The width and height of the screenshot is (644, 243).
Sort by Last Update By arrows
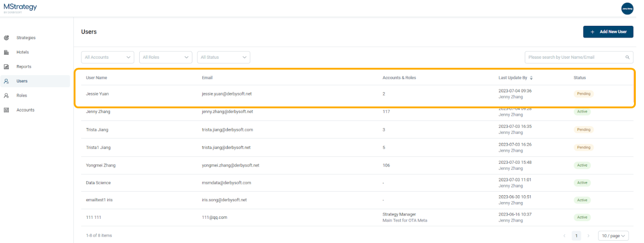click(x=531, y=78)
